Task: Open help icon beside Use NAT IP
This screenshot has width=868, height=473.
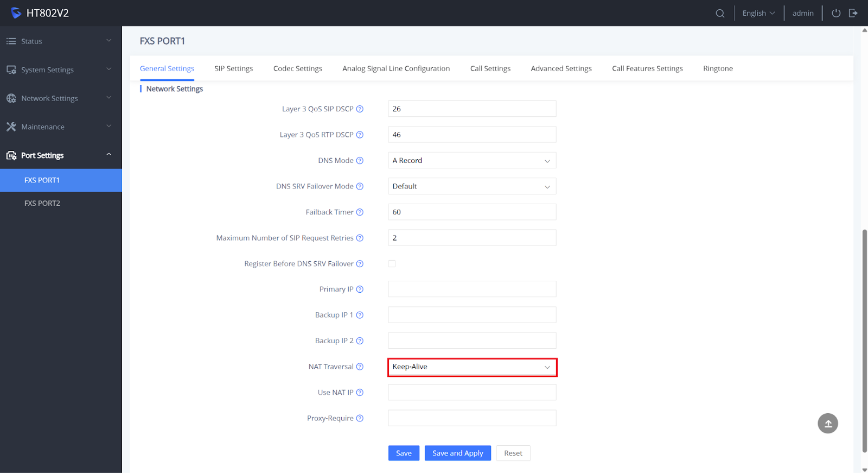Action: pyautogui.click(x=360, y=392)
